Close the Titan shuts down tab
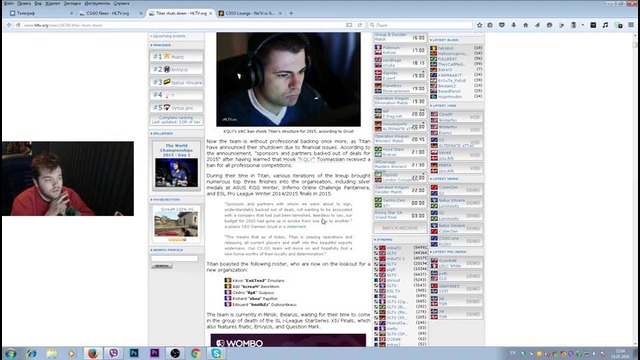The width and height of the screenshot is (640, 360). coord(211,13)
